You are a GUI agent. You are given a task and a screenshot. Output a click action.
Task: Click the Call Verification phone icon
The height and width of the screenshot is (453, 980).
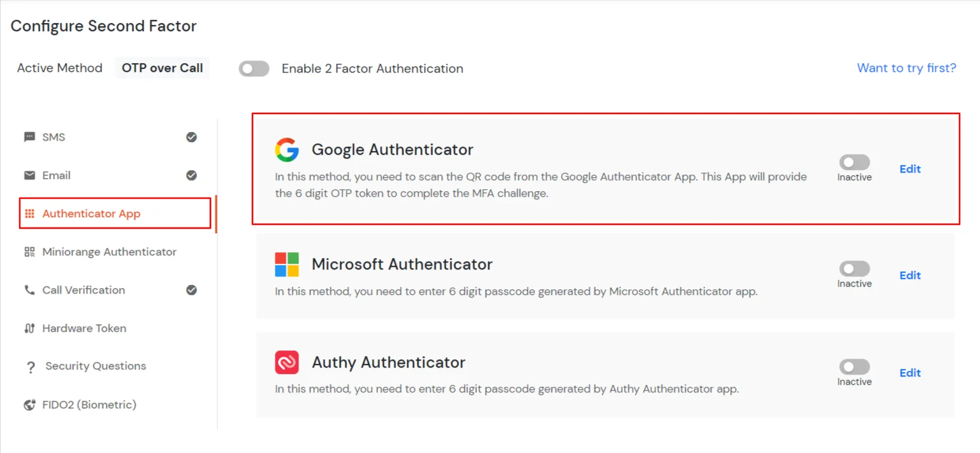tap(29, 290)
